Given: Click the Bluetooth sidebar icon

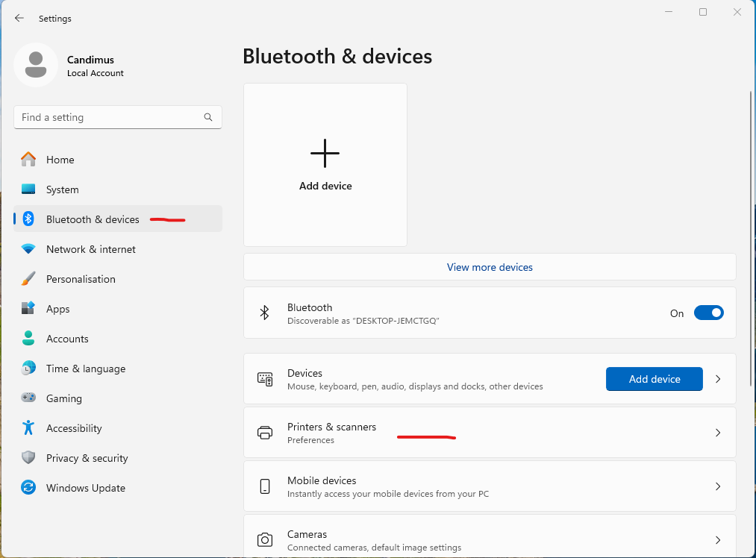Looking at the screenshot, I should pos(28,219).
